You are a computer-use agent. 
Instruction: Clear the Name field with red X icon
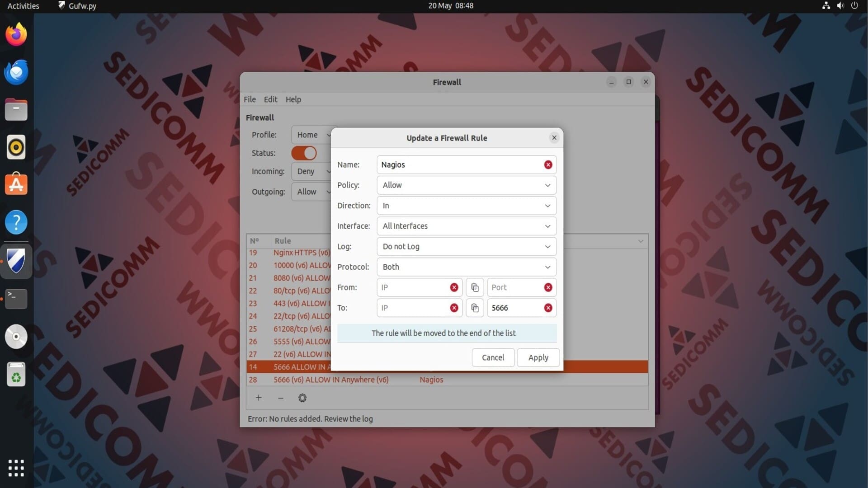(548, 165)
